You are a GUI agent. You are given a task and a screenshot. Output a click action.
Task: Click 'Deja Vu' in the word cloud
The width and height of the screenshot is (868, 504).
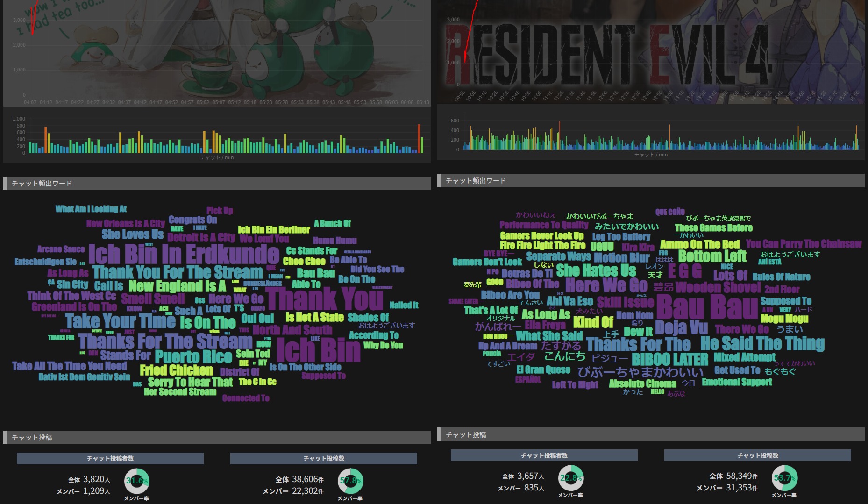coord(681,328)
